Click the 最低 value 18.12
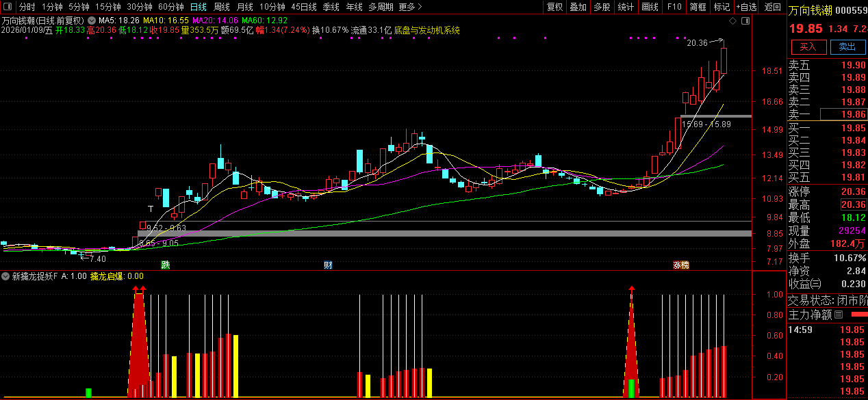The height and width of the screenshot is (400, 868). tap(854, 217)
